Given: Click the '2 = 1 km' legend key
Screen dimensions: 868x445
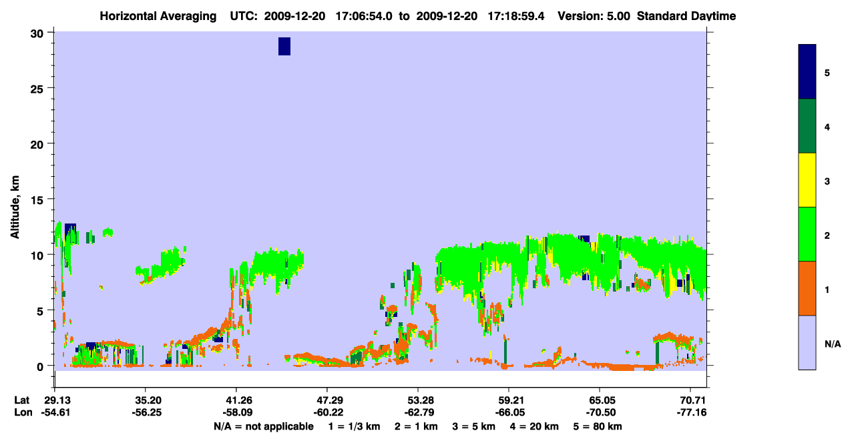Looking at the screenshot, I should (416, 427).
